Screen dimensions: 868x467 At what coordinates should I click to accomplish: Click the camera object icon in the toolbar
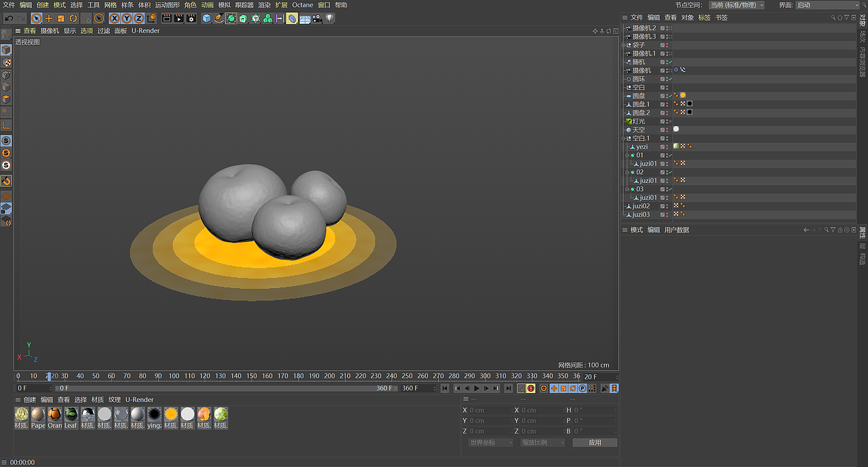click(317, 18)
